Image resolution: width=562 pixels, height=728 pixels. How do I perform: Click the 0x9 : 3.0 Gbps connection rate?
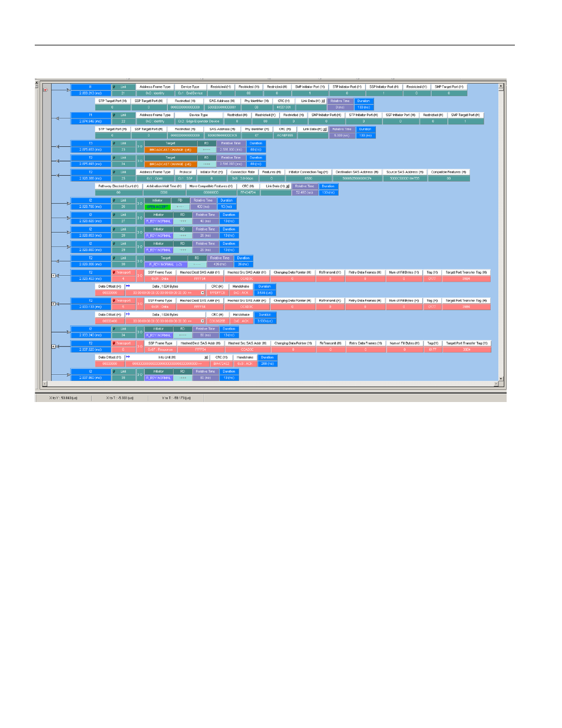click(x=243, y=178)
